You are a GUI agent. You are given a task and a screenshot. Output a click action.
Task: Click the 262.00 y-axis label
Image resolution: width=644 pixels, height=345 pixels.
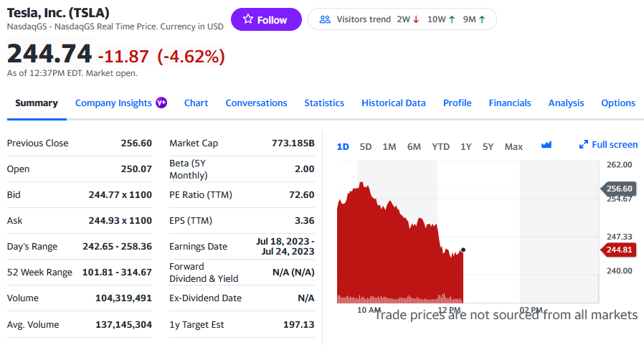tap(620, 165)
